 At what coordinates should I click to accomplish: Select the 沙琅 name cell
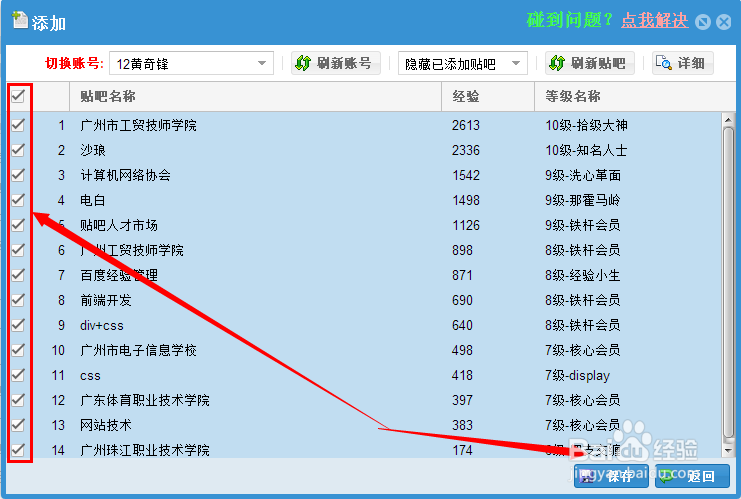pyautogui.click(x=93, y=150)
